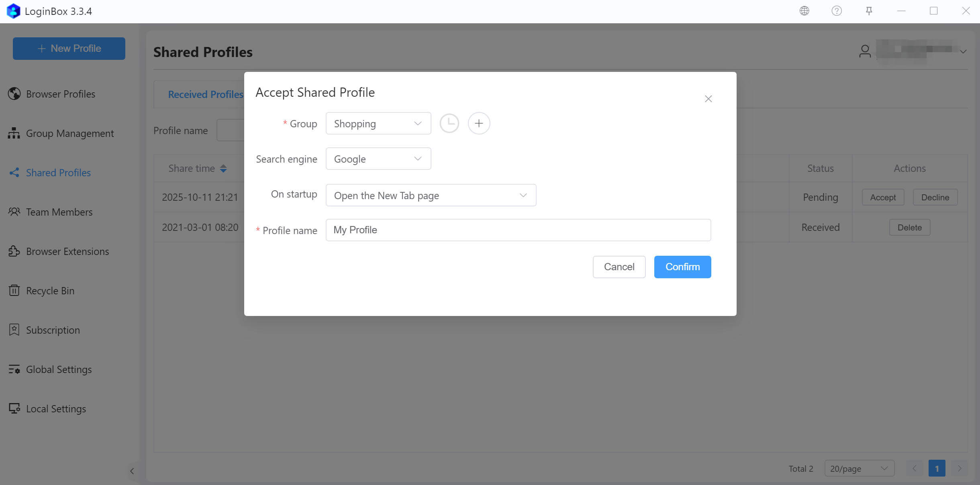The width and height of the screenshot is (980, 485).
Task: Expand the Search engine dropdown
Action: [378, 159]
